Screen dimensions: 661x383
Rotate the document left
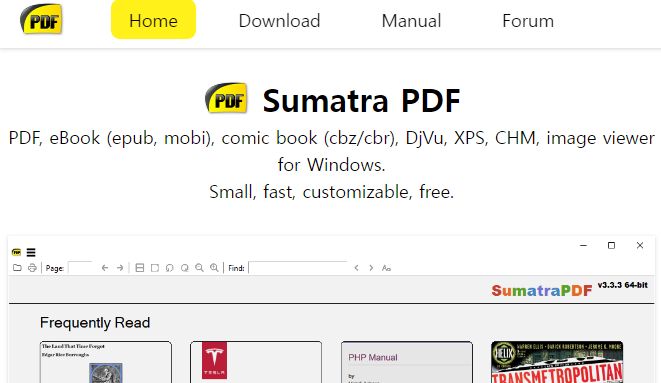click(x=169, y=268)
